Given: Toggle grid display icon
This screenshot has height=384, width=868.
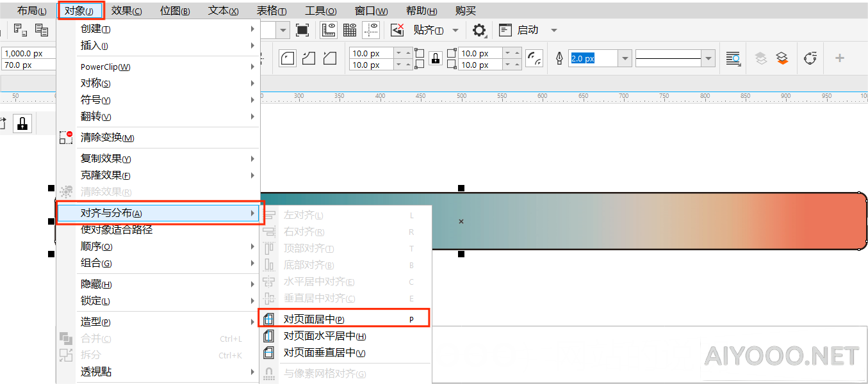Looking at the screenshot, I should pos(350,30).
